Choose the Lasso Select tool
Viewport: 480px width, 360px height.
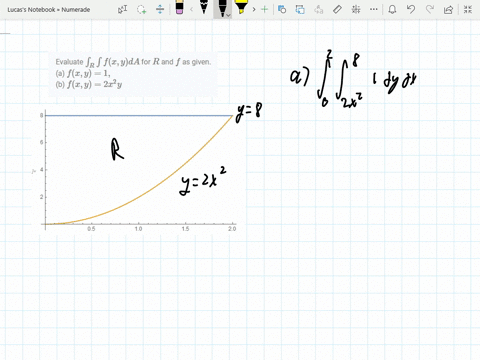[141, 9]
